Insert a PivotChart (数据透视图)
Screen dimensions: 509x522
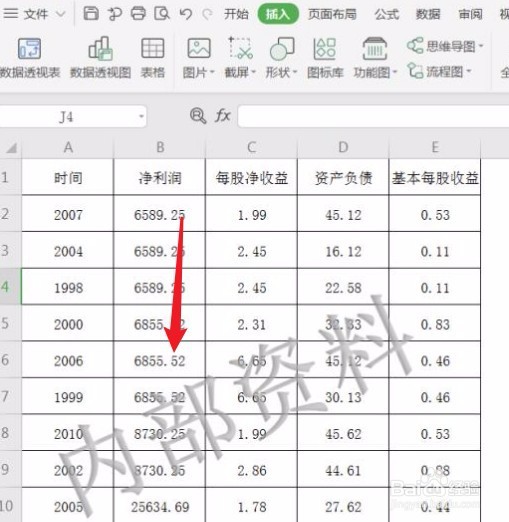click(x=100, y=58)
